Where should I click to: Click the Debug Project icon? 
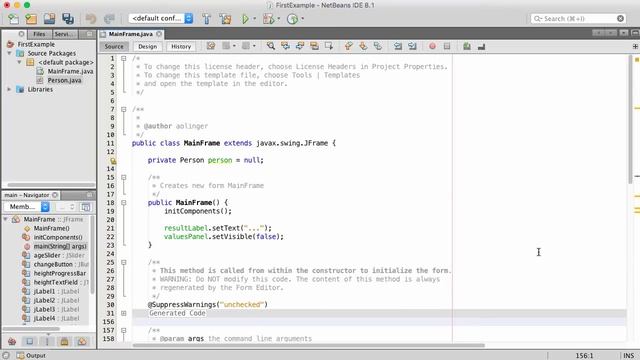point(269,19)
